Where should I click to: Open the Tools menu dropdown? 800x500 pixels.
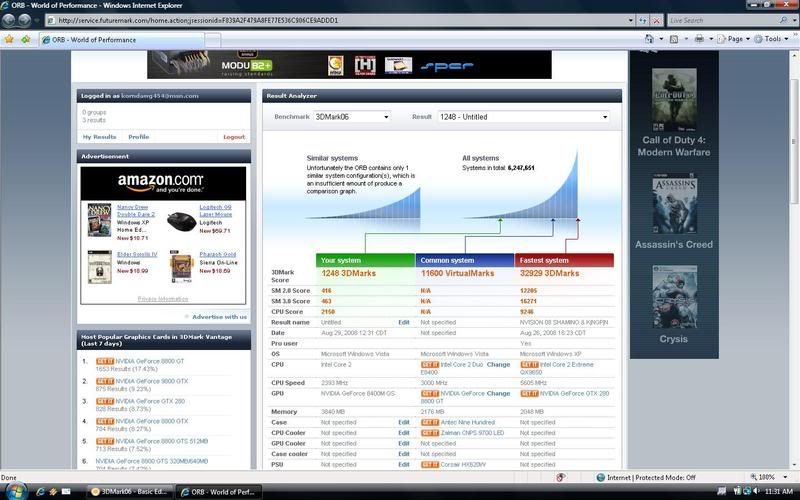click(x=771, y=39)
